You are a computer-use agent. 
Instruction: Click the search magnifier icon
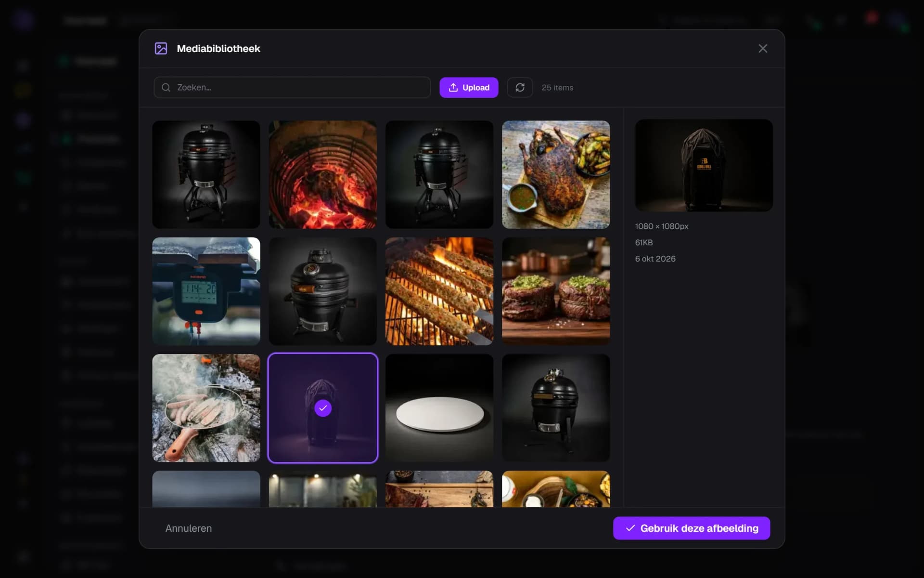166,88
